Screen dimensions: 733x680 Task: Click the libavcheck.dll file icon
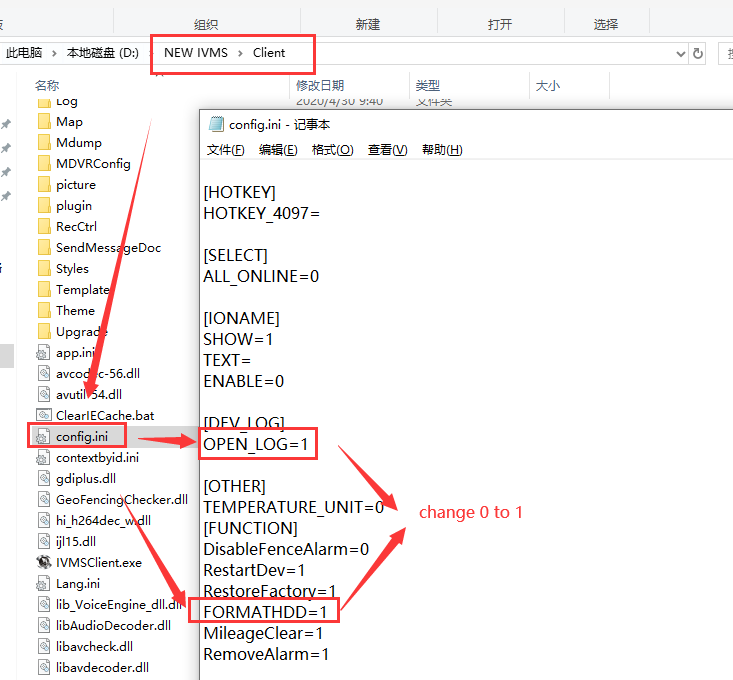tap(44, 646)
